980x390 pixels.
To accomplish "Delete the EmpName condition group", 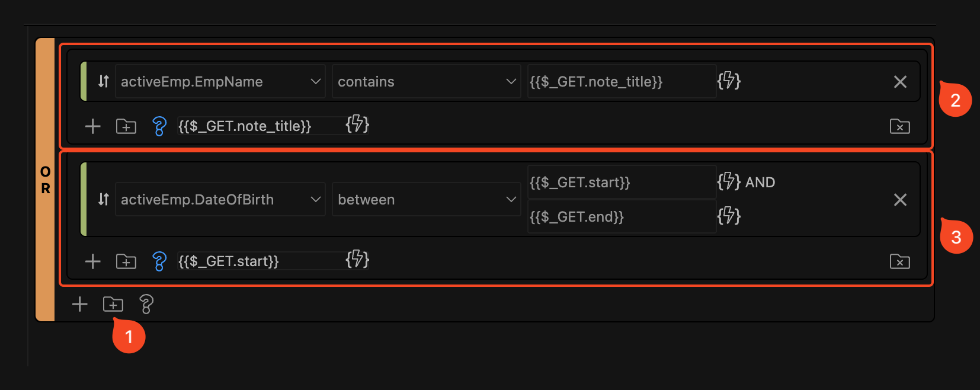I will (899, 126).
